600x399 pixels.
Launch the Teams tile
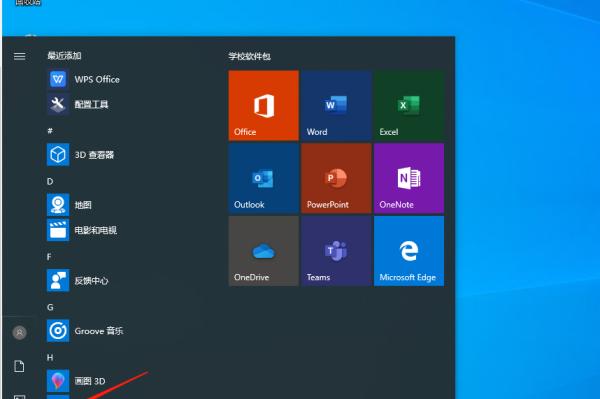[x=336, y=251]
